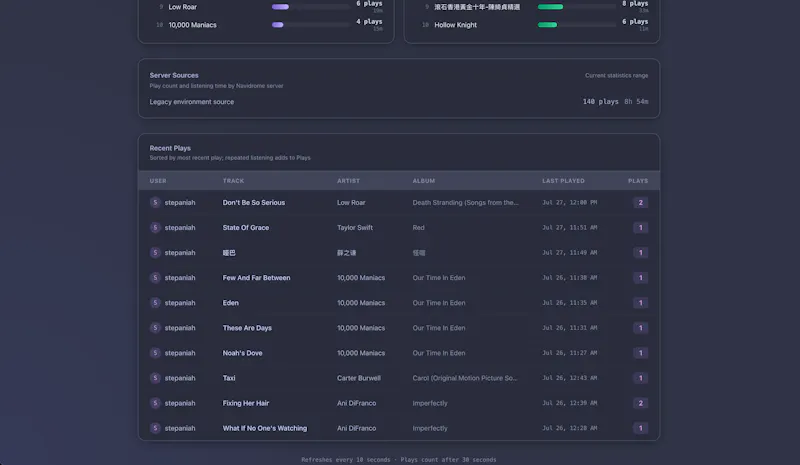Click 'Legacy environment source' entry
Screen dimensions: 800x465
pyautogui.click(x=191, y=102)
